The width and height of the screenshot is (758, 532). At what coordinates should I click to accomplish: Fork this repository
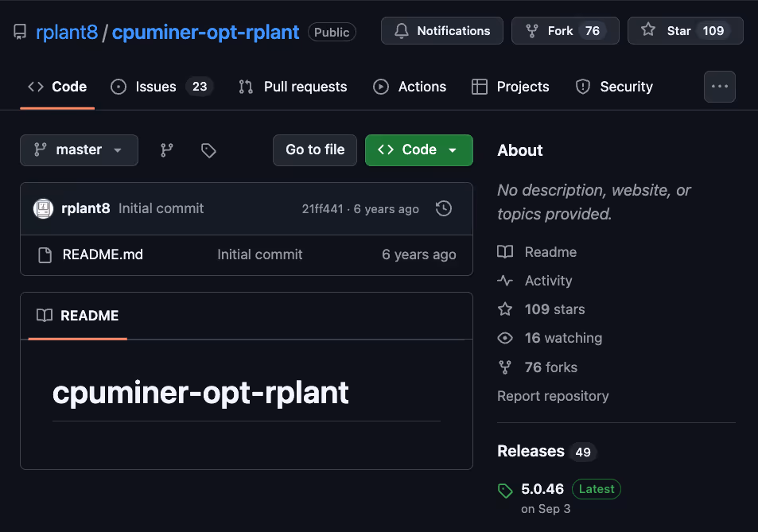pos(565,31)
